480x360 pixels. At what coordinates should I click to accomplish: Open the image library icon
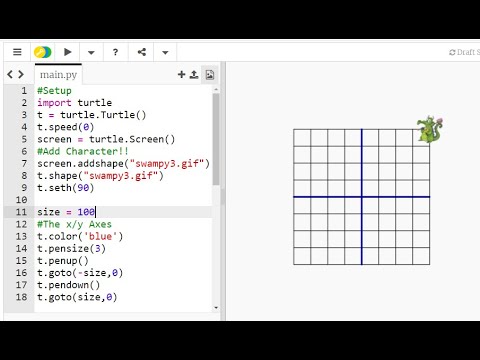(210, 75)
